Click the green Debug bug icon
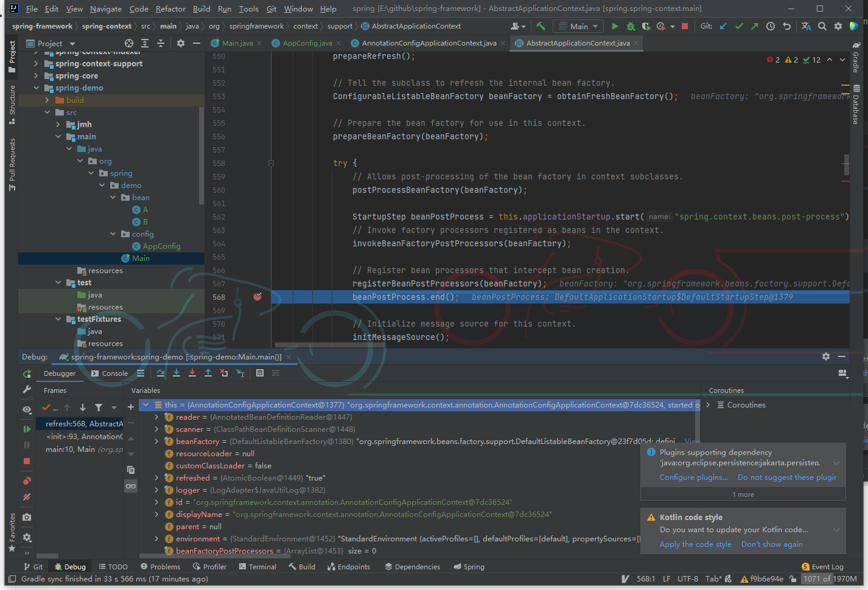The height and width of the screenshot is (590, 868). click(x=631, y=26)
